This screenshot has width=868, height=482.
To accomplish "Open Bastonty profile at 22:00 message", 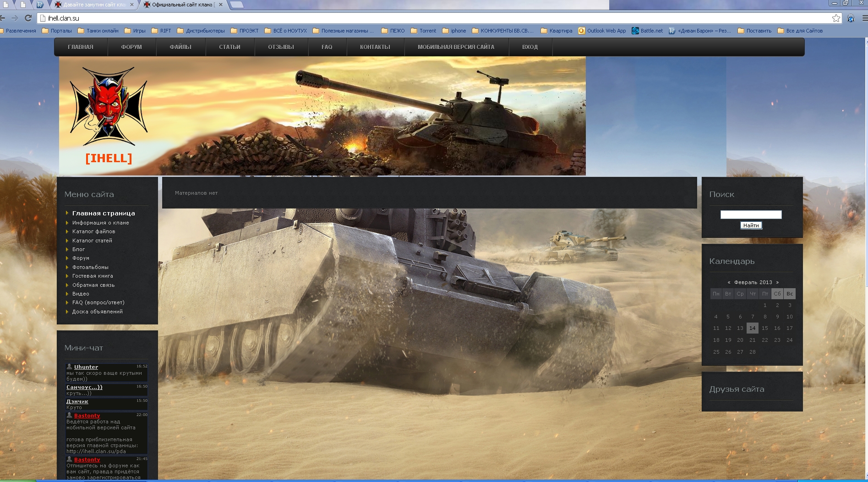I will [x=87, y=416].
